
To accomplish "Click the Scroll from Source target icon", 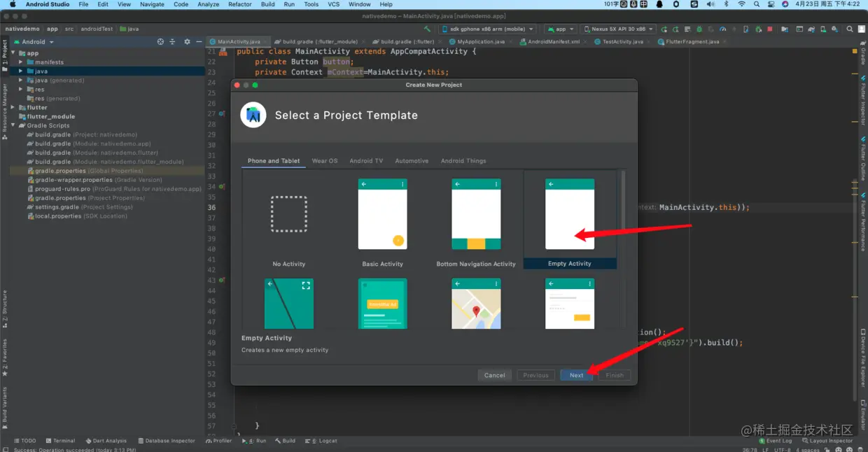I will [160, 41].
